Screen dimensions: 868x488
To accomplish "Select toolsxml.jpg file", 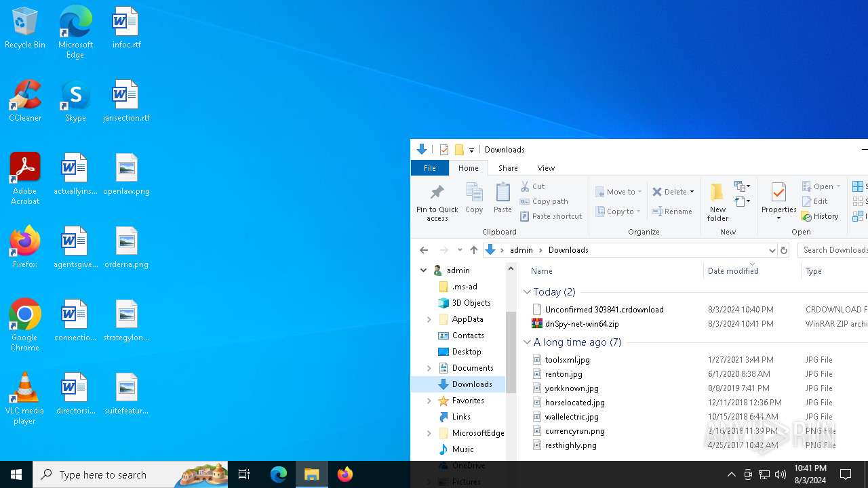I will pos(567,360).
